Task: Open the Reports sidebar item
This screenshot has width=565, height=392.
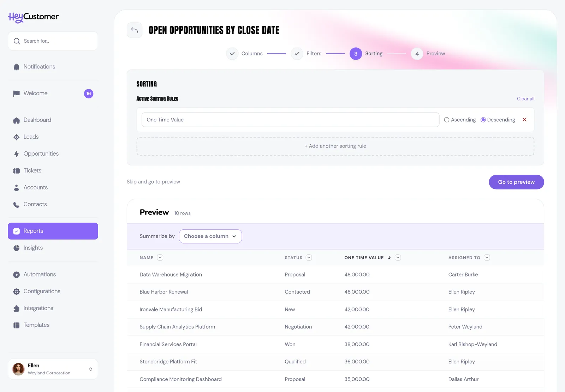Action: (53, 231)
